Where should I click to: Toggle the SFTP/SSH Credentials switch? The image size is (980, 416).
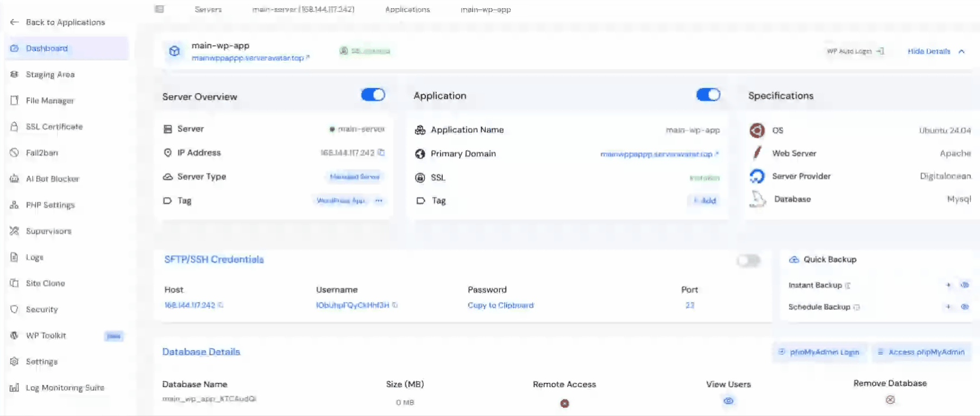(x=749, y=261)
